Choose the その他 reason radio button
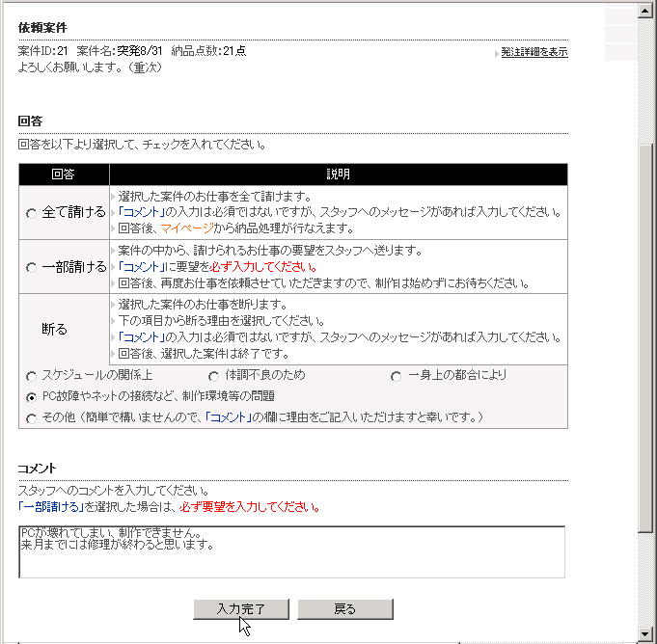The width and height of the screenshot is (657, 644). 32,418
